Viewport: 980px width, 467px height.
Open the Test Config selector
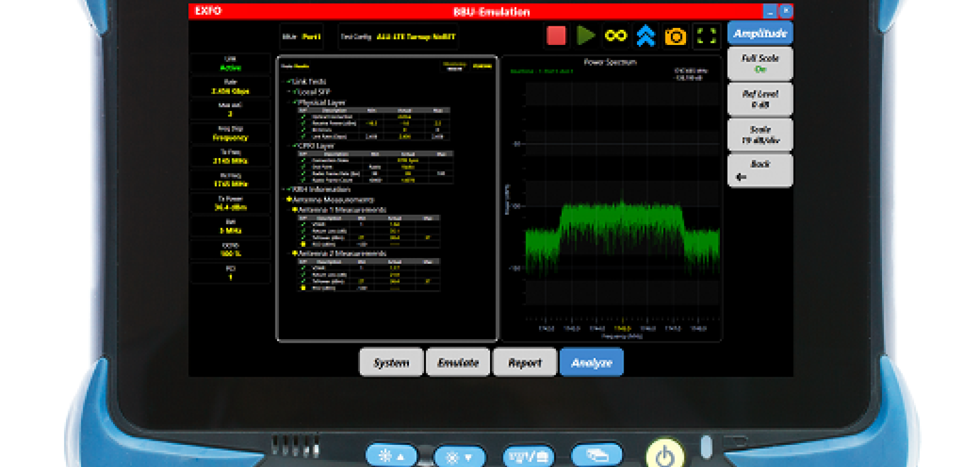click(x=398, y=36)
